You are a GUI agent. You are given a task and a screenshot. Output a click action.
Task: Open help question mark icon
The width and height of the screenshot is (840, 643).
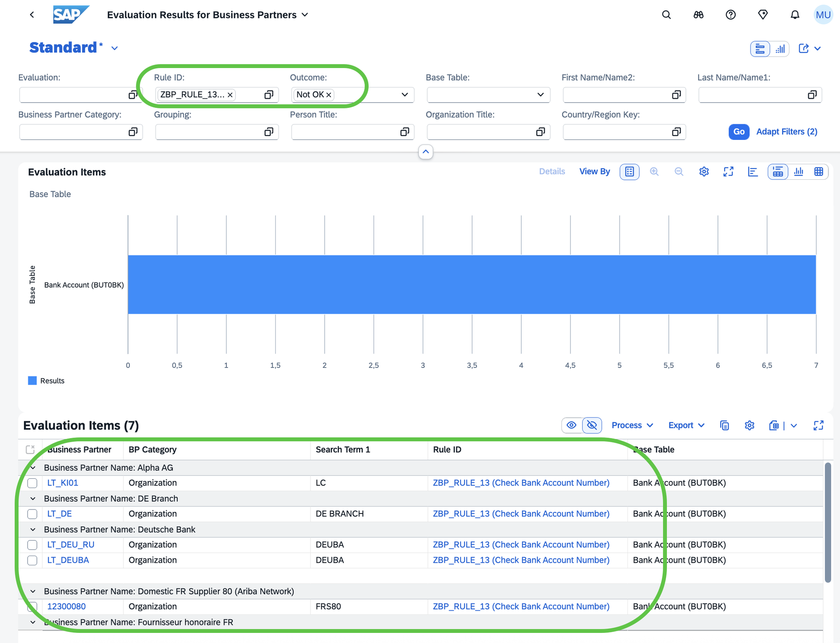730,15
